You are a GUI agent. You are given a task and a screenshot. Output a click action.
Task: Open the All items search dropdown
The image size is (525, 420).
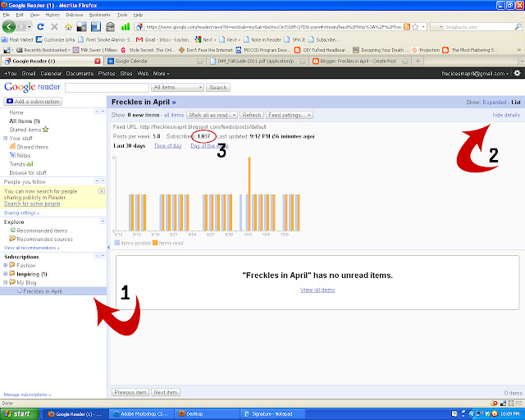[x=177, y=87]
